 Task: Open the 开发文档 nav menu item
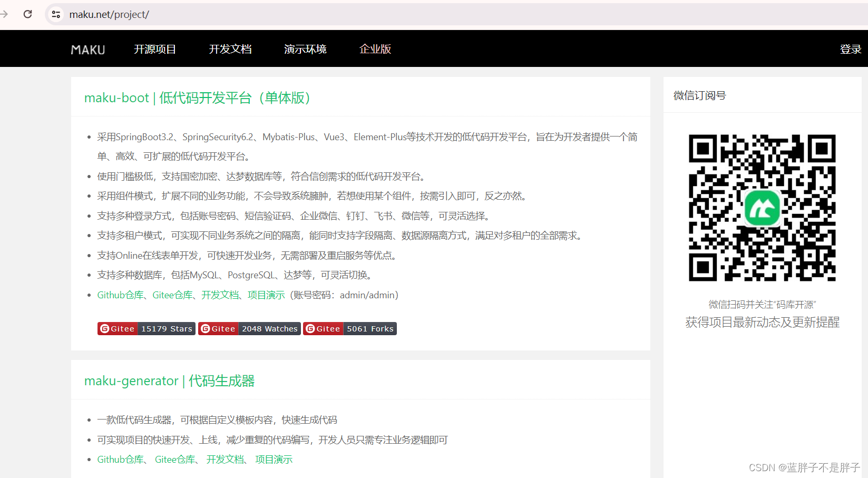pos(230,49)
